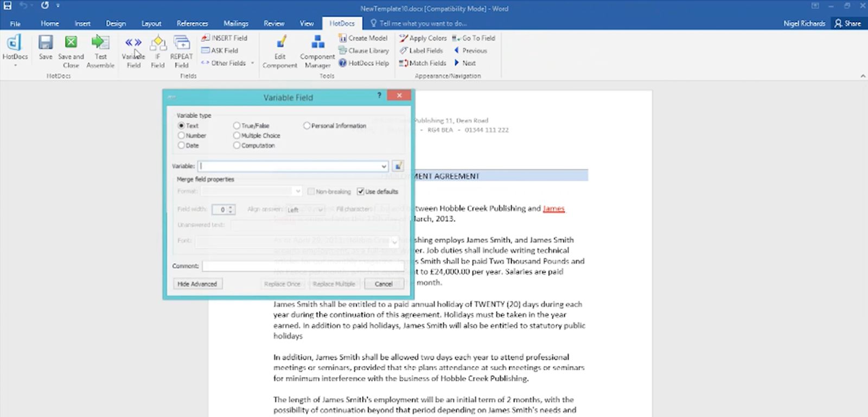Screen dimensions: 868x417
Task: Go to Next field
Action: point(465,63)
